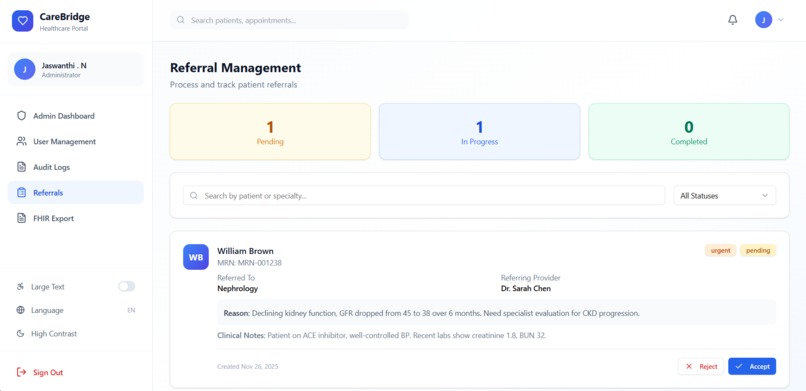Click the Referrals clipboard icon
806x391 pixels.
(21, 193)
